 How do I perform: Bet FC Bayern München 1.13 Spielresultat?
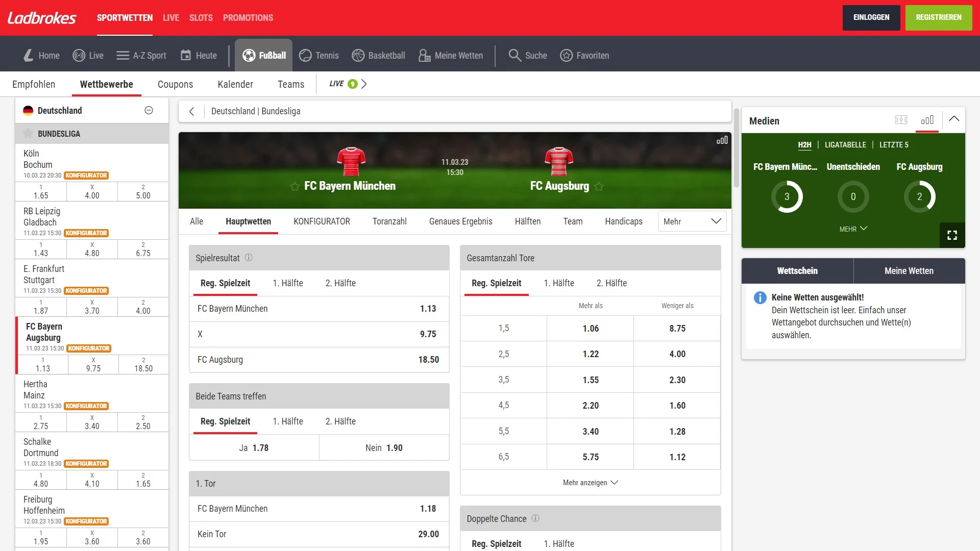click(x=319, y=309)
